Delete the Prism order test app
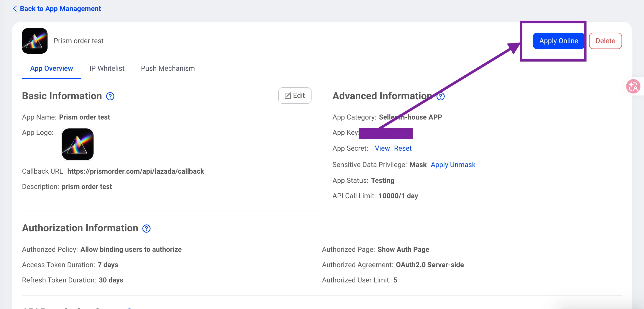Image resolution: width=644 pixels, height=309 pixels. point(605,41)
